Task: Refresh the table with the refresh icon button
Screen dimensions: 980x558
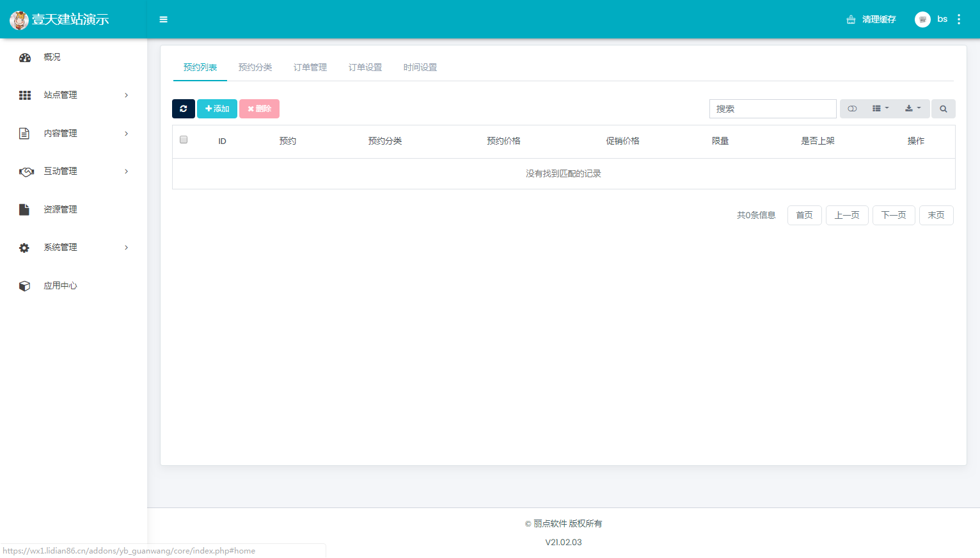Action: coord(184,109)
